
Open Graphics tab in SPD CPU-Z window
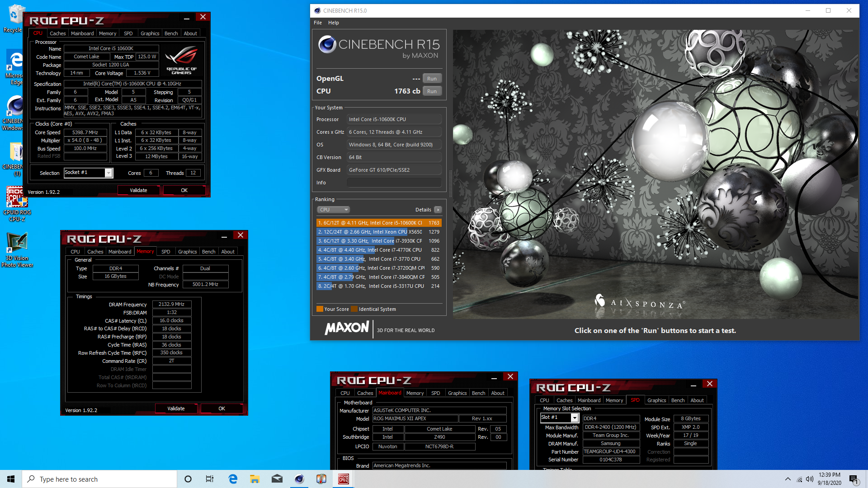coord(656,400)
